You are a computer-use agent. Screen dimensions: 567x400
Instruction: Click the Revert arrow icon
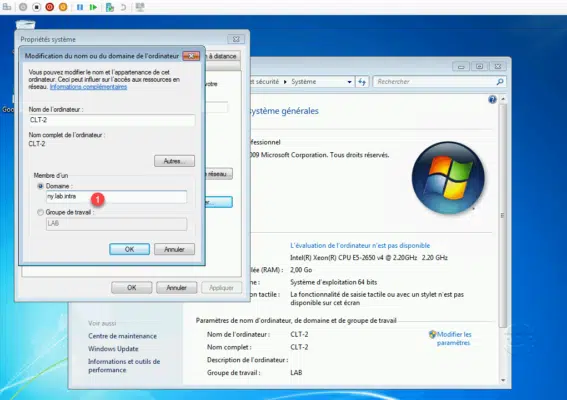(x=123, y=7)
